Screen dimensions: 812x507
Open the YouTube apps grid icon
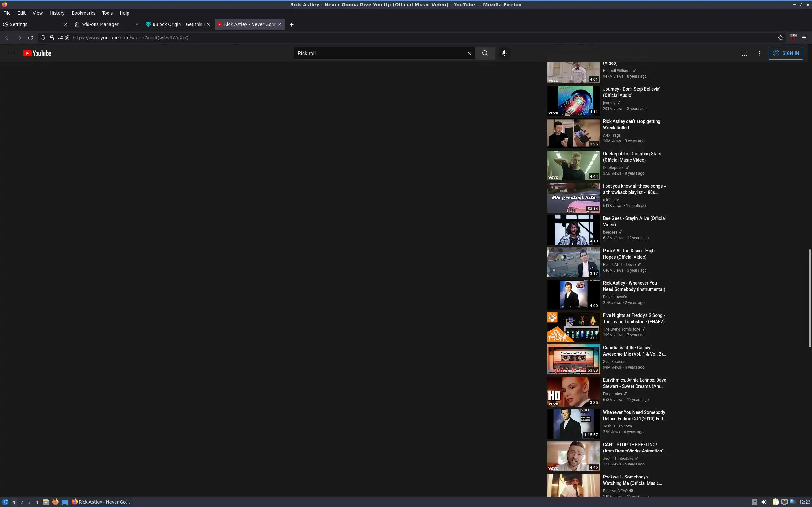click(x=744, y=53)
